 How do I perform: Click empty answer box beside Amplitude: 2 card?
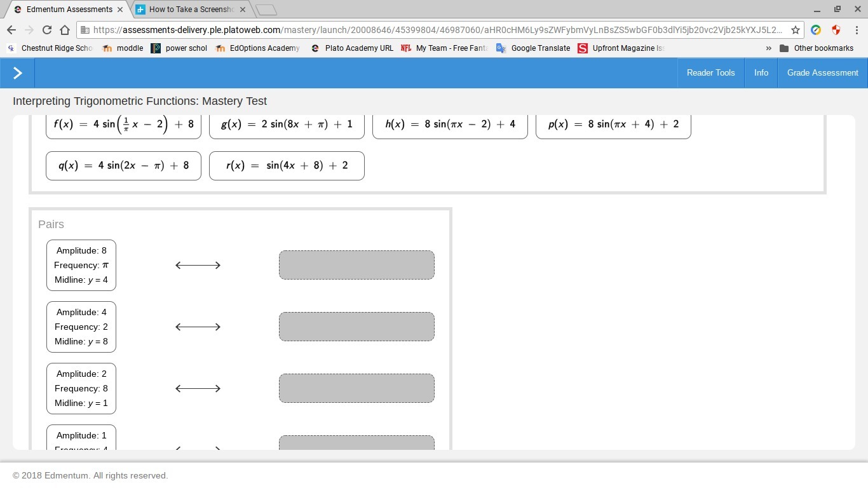point(356,388)
